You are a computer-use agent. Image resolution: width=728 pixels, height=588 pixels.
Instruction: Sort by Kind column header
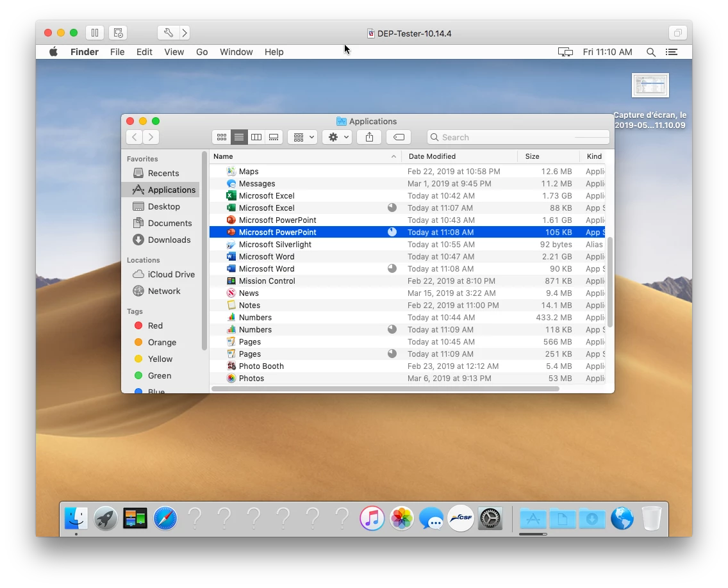tap(594, 156)
